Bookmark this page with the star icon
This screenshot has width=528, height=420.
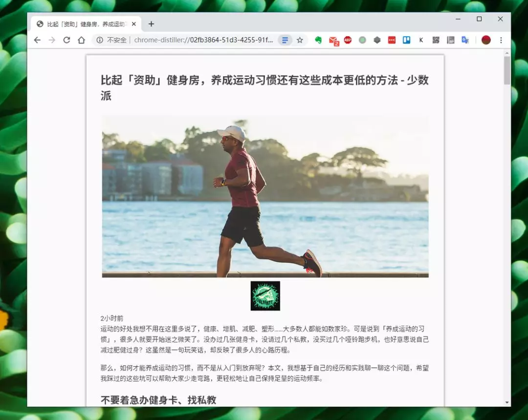(300, 40)
